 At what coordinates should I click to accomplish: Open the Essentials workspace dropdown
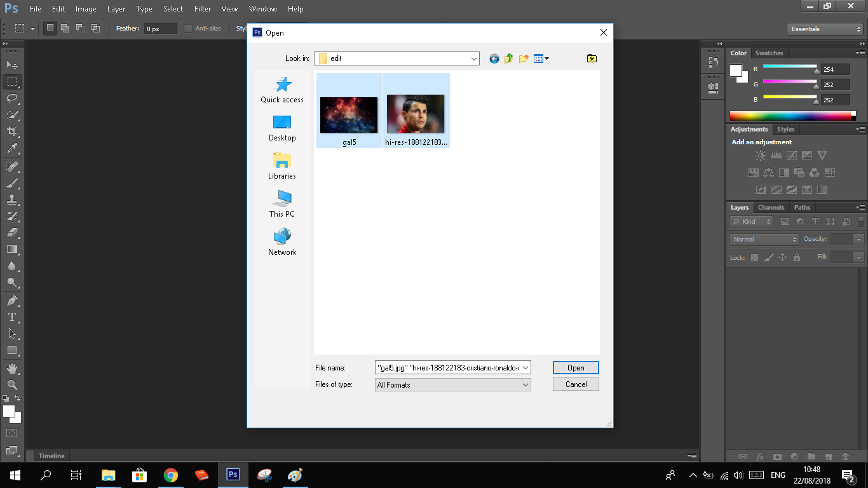[824, 29]
